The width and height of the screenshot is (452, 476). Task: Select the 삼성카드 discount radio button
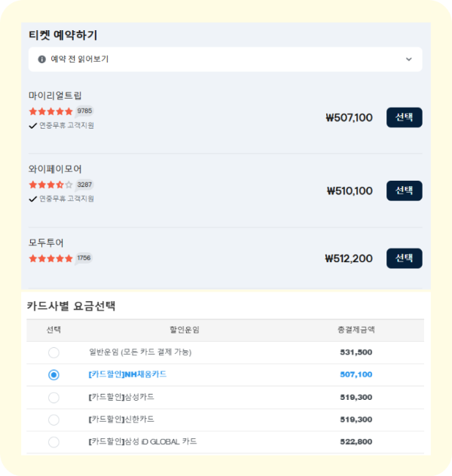[x=53, y=397]
